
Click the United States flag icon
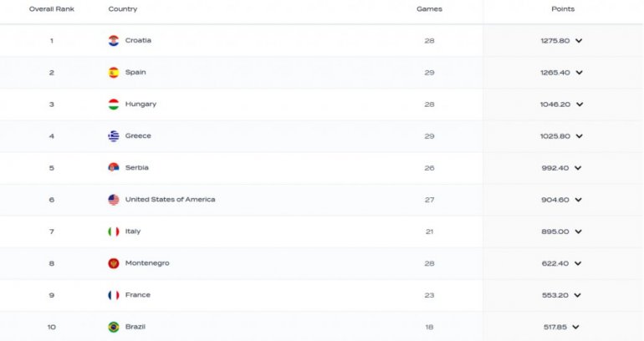(114, 200)
